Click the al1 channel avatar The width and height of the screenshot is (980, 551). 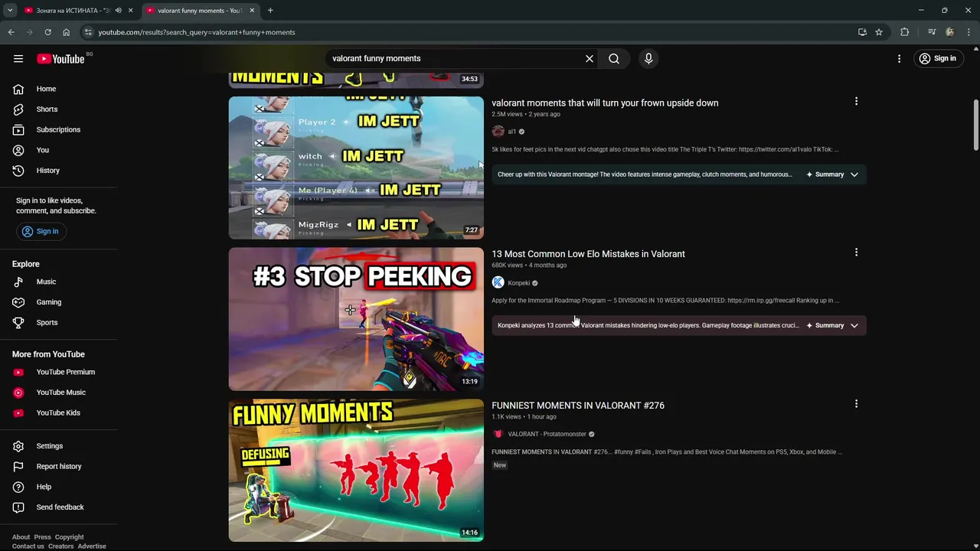pyautogui.click(x=498, y=132)
